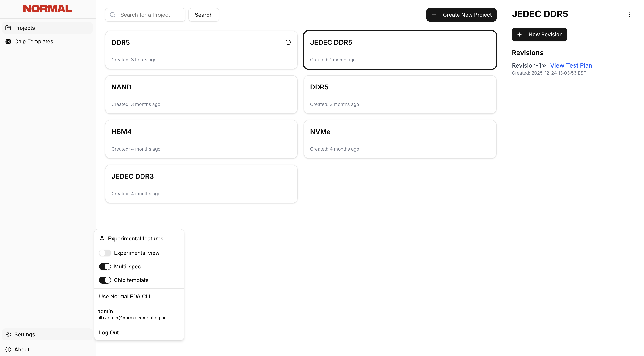
Task: Click the Chip Templates chip icon
Action: tap(8, 41)
